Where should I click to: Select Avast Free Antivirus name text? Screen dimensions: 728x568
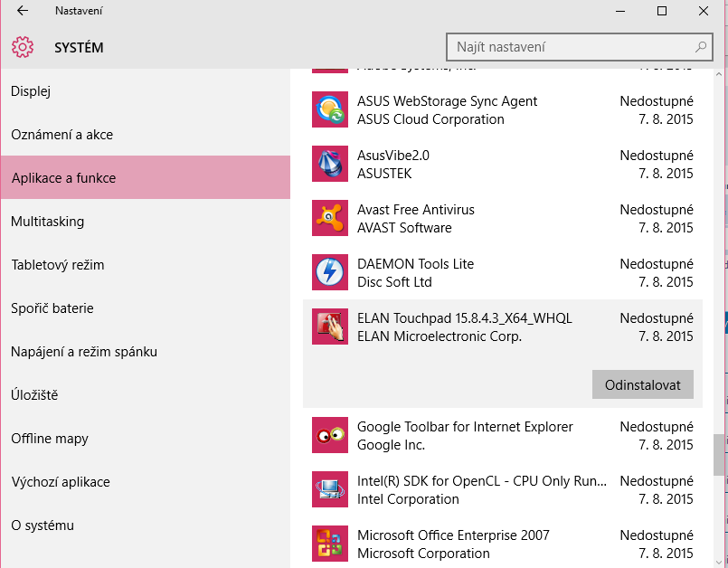[415, 210]
